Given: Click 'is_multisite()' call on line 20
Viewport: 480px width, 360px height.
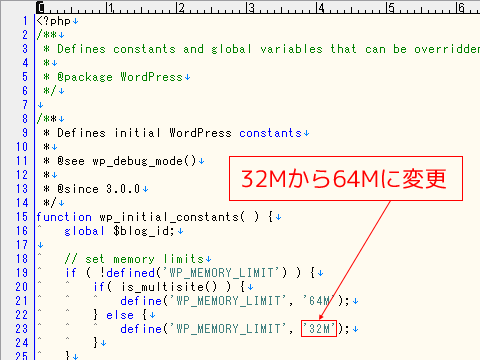Looking at the screenshot, I should click(169, 287).
